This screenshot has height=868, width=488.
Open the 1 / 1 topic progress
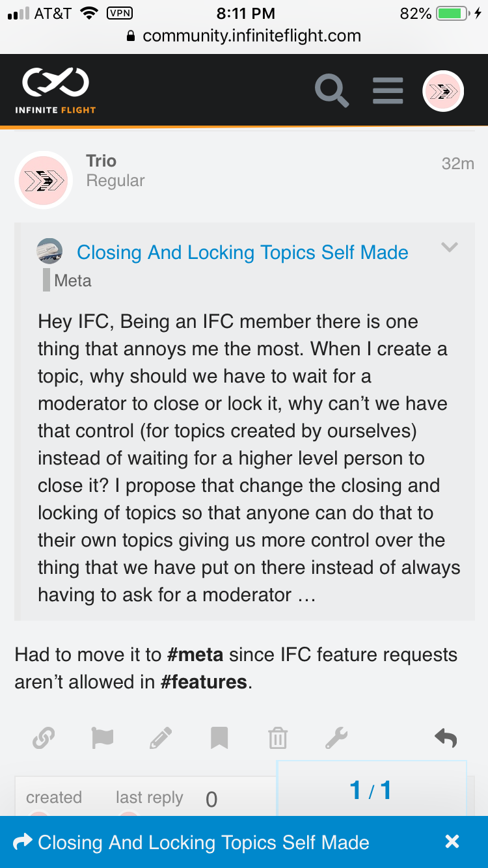(371, 790)
